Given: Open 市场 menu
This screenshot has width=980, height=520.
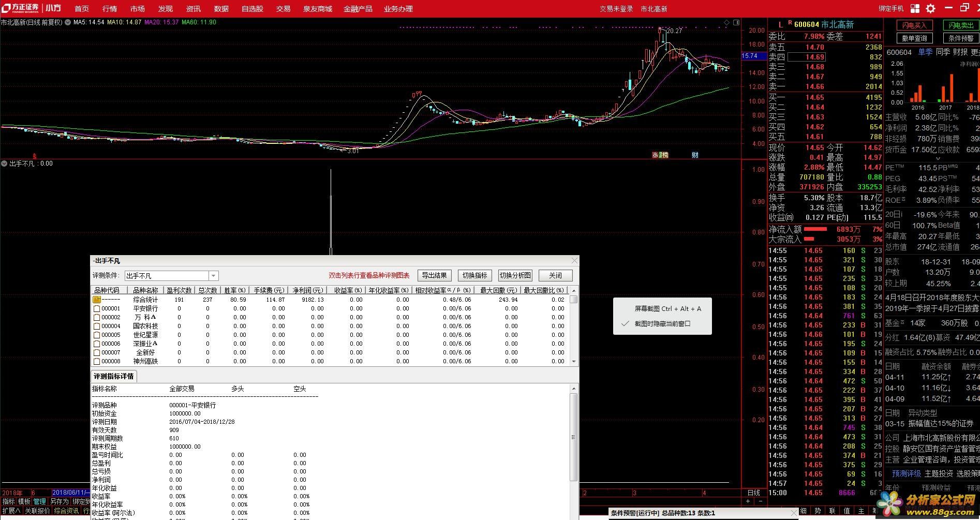Looking at the screenshot, I should (x=138, y=9).
